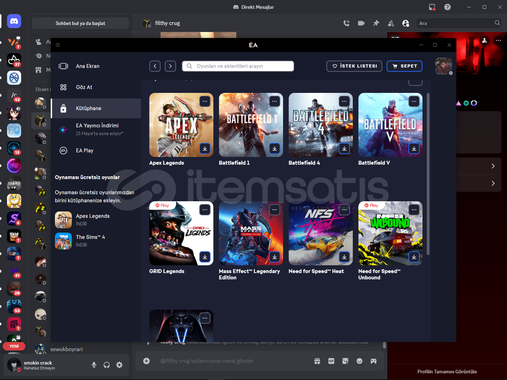Open sticker picker in Discord
Screen dimensions: 507x380
pyautogui.click(x=345, y=361)
